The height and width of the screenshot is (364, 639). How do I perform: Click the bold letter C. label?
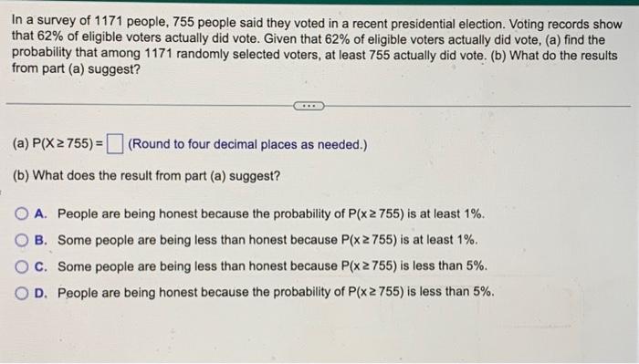(41, 266)
